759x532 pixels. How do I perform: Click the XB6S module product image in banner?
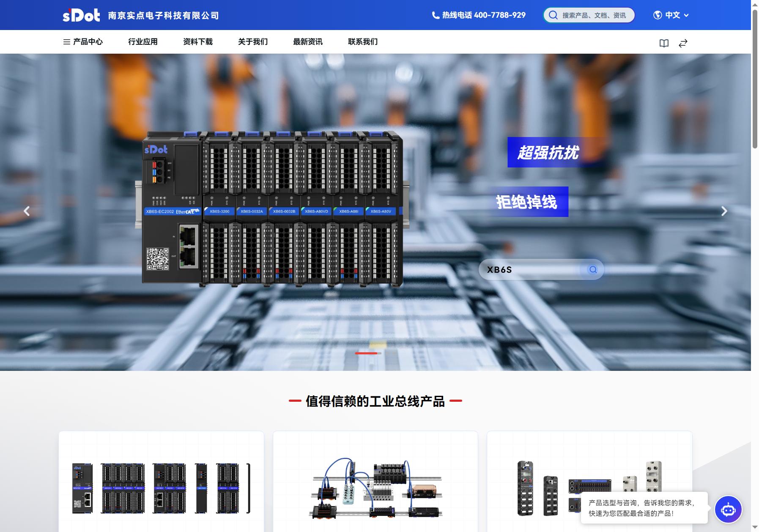tap(273, 209)
